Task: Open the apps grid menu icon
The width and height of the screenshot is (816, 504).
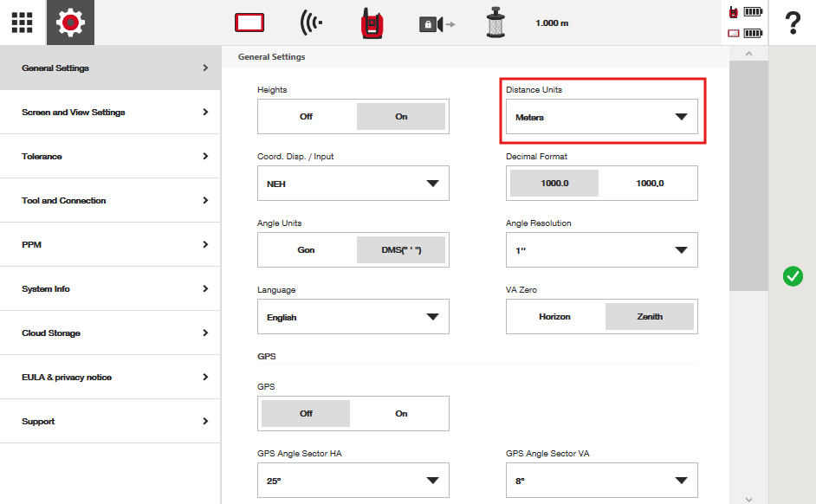Action: tap(23, 23)
